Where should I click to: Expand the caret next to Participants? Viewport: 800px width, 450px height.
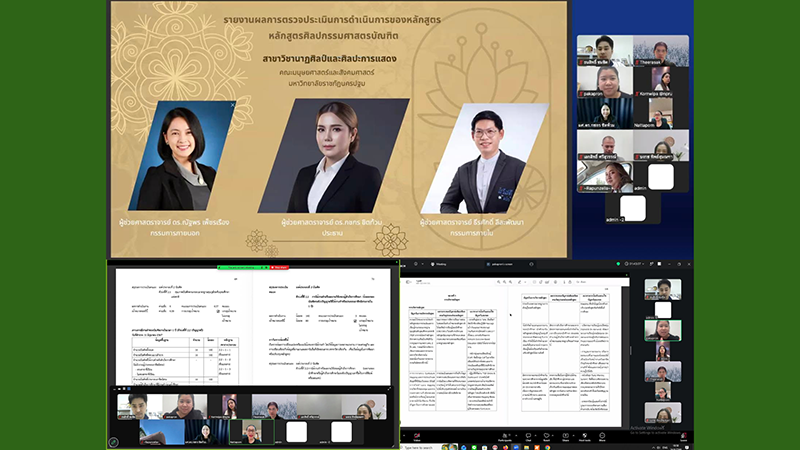pos(516,436)
